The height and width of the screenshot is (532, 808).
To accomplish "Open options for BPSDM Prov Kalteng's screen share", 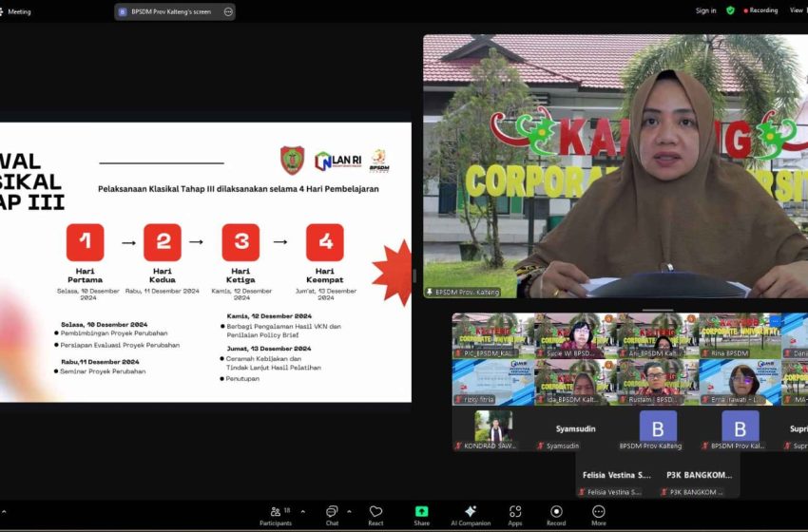I will [228, 11].
